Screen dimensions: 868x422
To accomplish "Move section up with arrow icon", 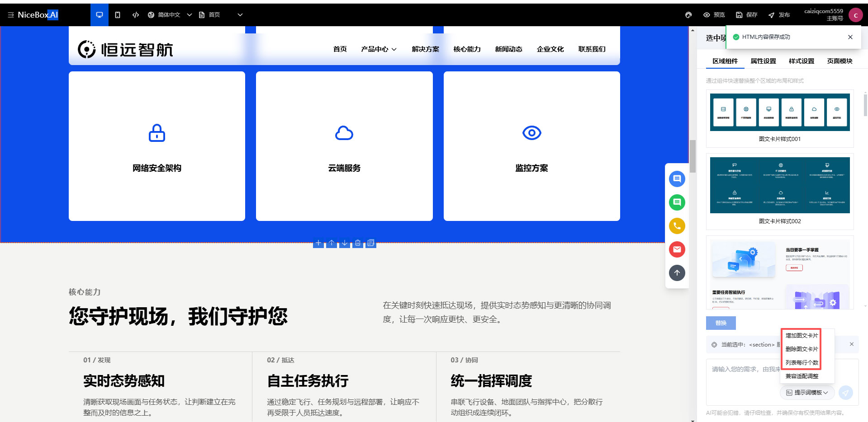I will tap(332, 243).
